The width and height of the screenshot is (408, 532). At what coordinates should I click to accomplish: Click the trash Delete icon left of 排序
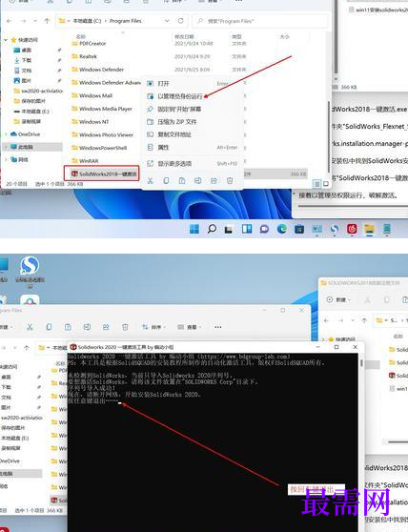[x=125, y=327]
